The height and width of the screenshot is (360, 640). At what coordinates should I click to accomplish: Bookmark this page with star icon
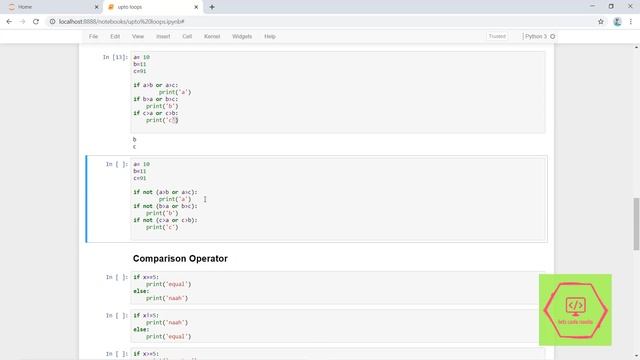pos(601,22)
